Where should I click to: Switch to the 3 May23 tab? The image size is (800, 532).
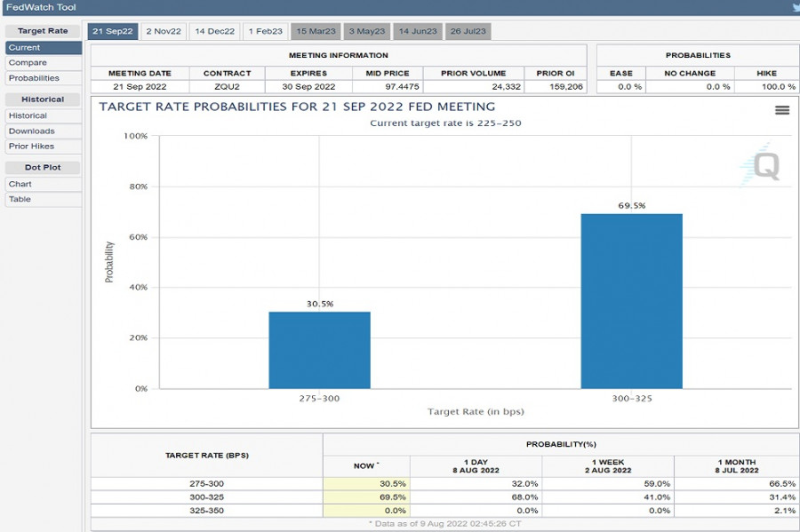pos(367,31)
